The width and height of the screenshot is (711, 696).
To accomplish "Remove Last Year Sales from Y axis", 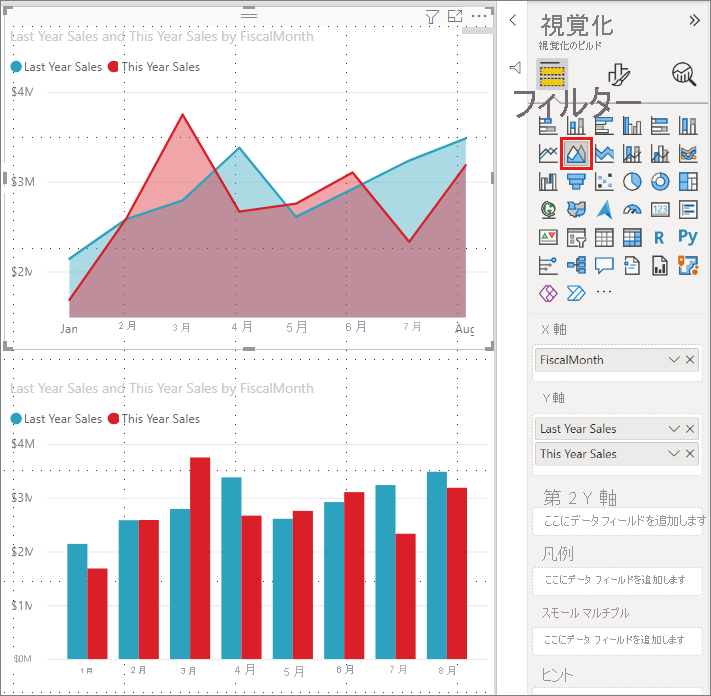I will pyautogui.click(x=690, y=429).
